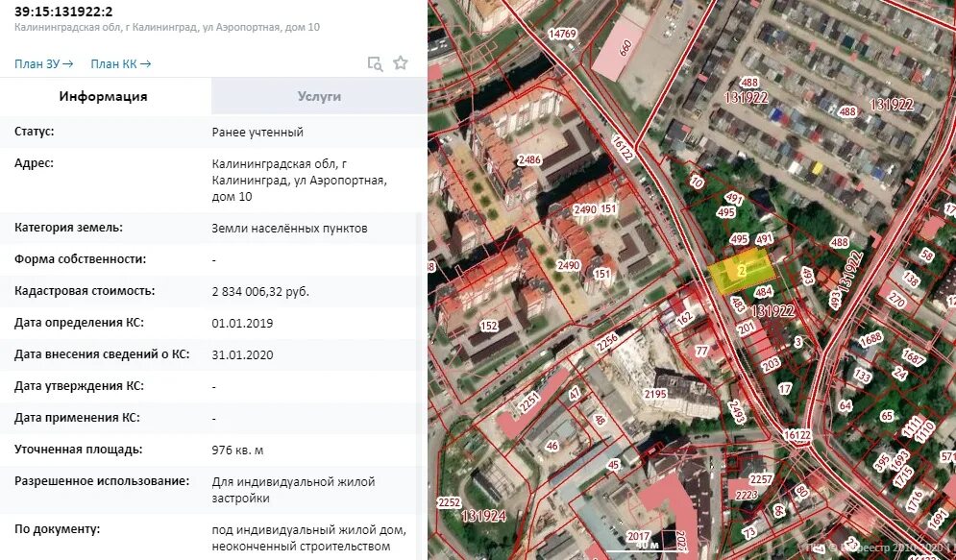Click parcel label 203 on the map

click(x=771, y=365)
